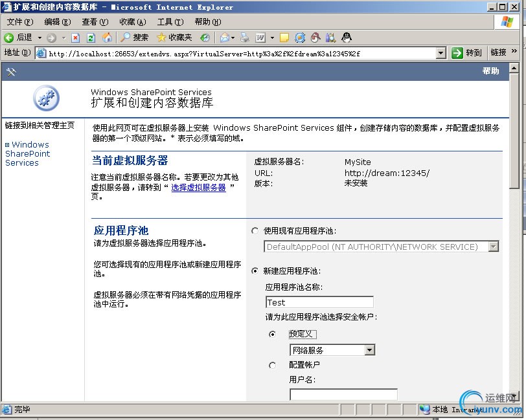Click the 用户名 input field
This screenshot has height=420, width=526.
(x=343, y=394)
